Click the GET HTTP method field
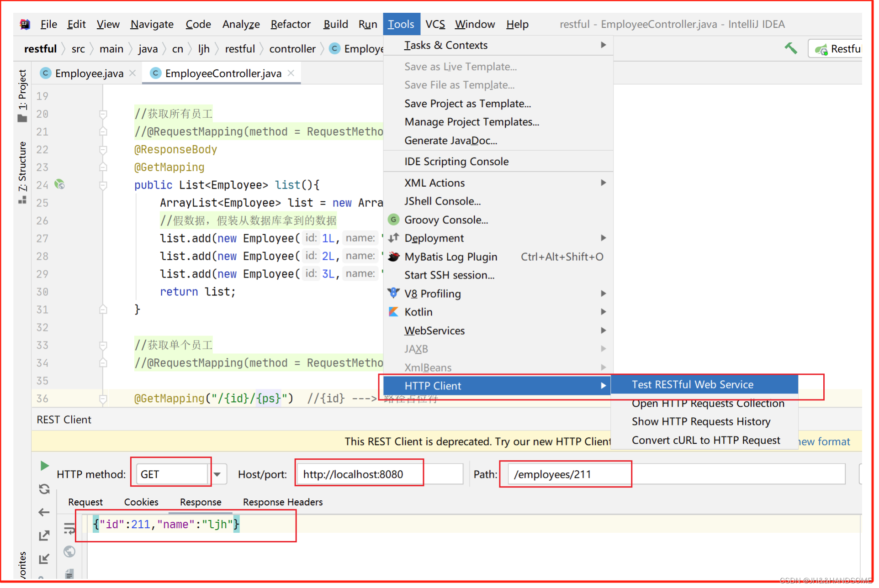This screenshot has height=588, width=879. point(172,474)
